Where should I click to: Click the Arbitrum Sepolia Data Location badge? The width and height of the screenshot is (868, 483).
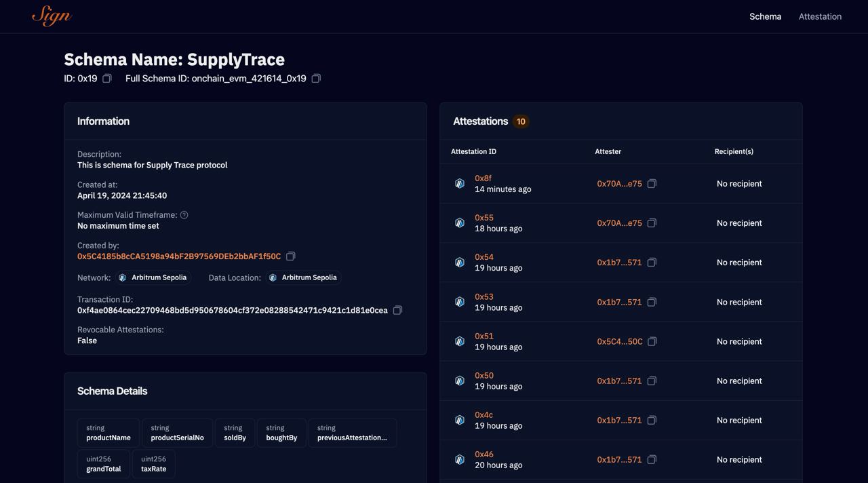303,277
